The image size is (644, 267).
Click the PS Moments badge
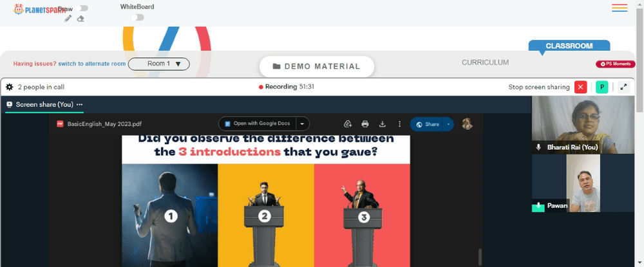tap(615, 64)
